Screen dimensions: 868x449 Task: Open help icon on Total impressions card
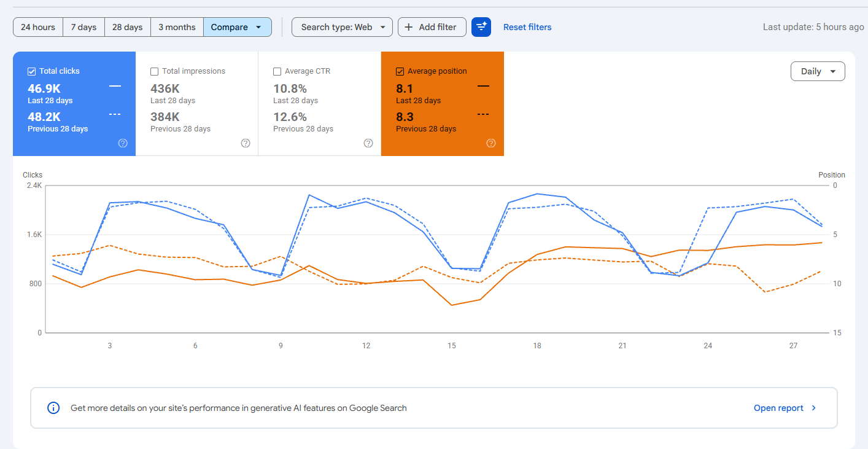click(246, 143)
